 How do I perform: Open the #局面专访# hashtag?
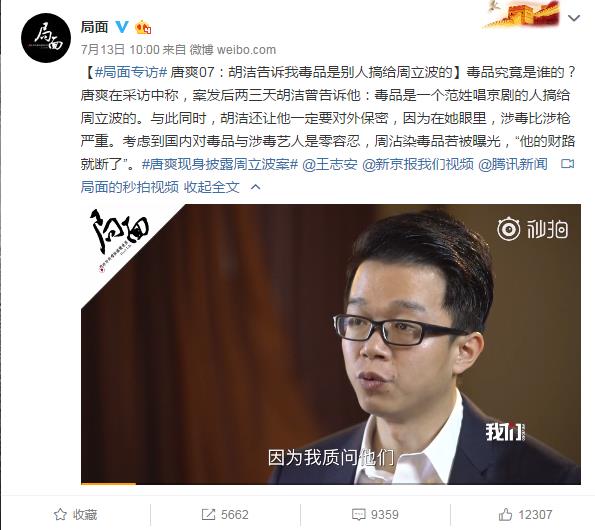(x=131, y=72)
